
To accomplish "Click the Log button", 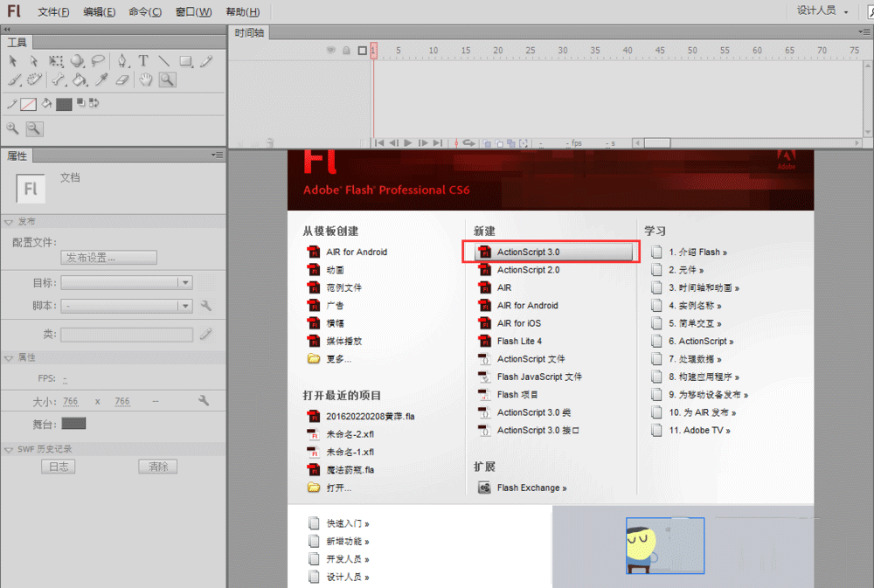I will tap(59, 467).
